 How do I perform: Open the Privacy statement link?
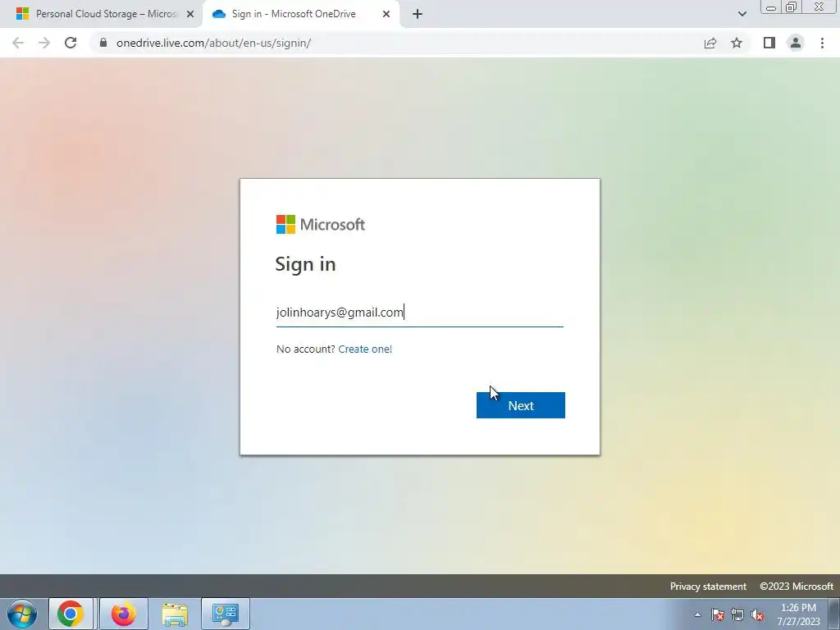(x=708, y=586)
